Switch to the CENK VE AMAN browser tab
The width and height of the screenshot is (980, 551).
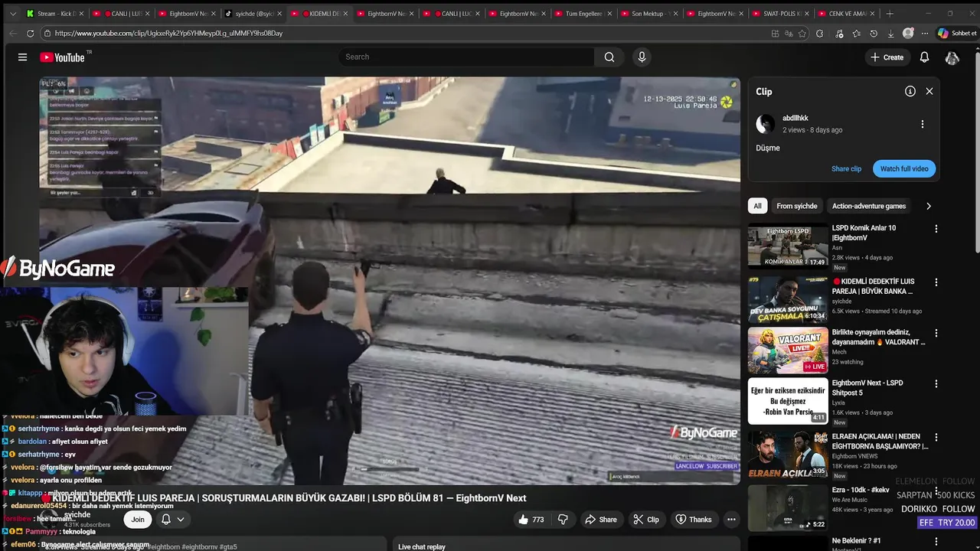click(846, 14)
